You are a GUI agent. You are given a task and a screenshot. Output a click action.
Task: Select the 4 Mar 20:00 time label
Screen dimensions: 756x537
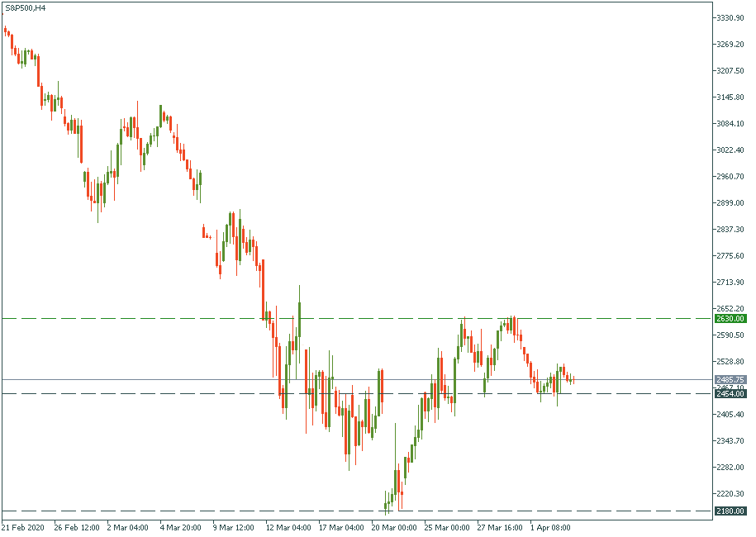(x=181, y=527)
